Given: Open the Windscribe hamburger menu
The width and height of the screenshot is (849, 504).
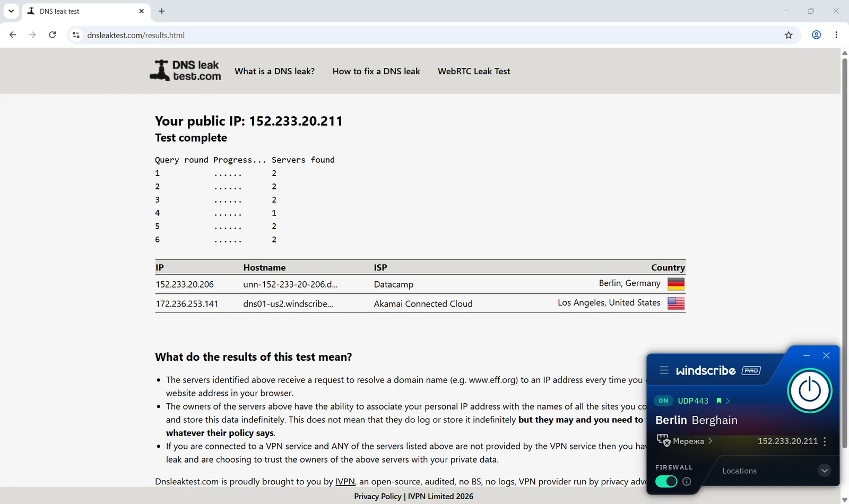Looking at the screenshot, I should coord(664,370).
